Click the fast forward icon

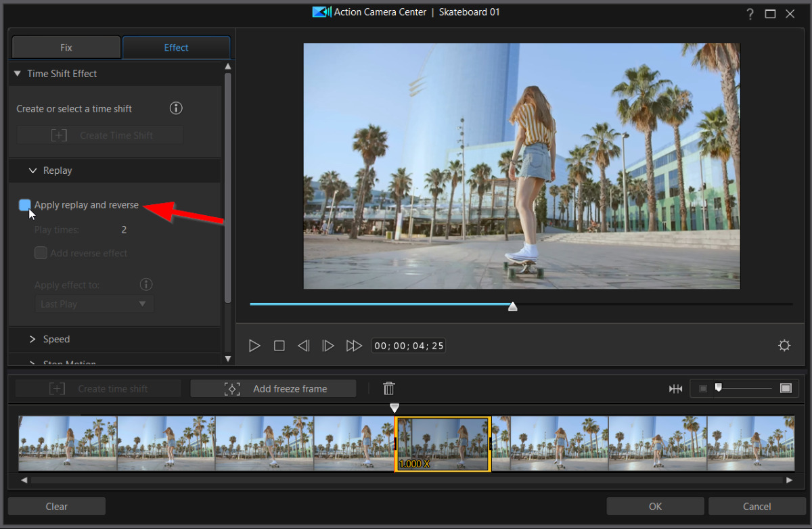coord(354,346)
